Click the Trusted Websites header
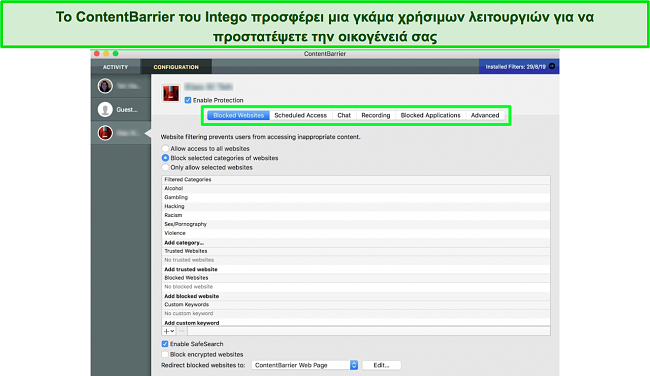The width and height of the screenshot is (650, 376). pos(356,251)
